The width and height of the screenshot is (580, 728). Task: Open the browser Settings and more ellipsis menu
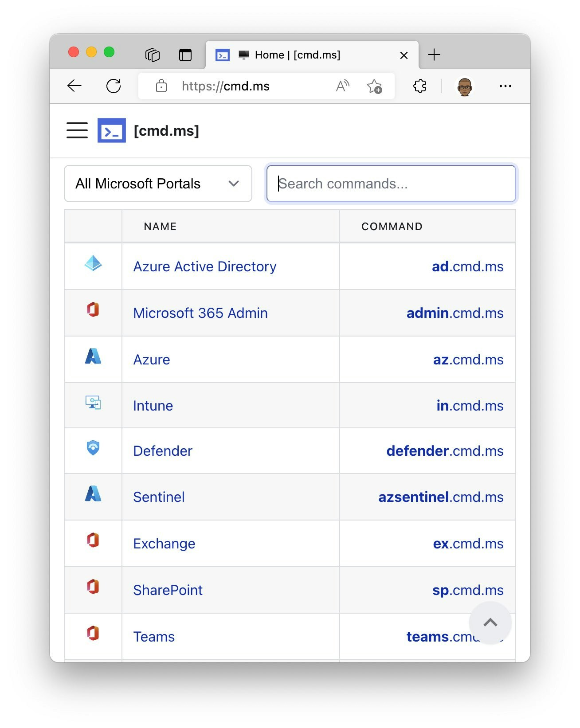click(505, 86)
